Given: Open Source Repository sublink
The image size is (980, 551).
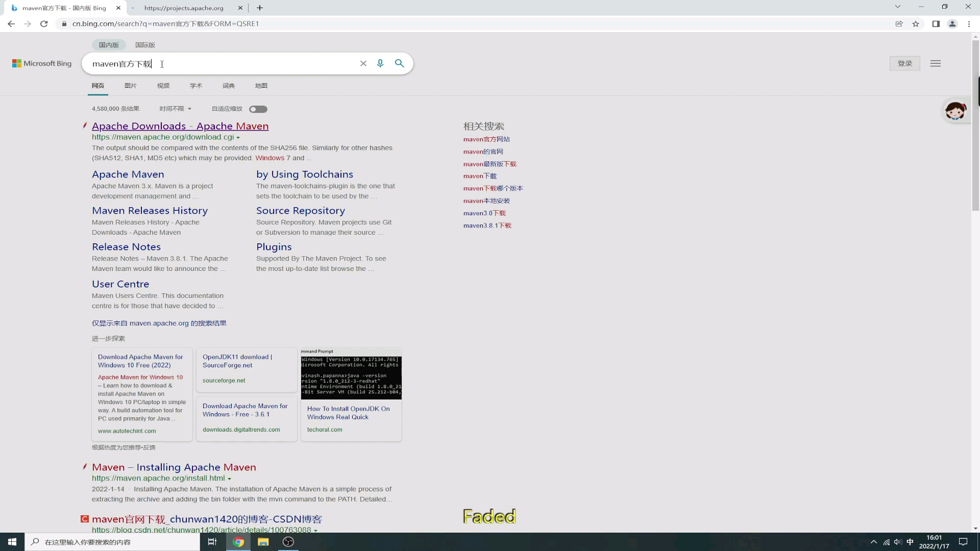Looking at the screenshot, I should click(x=301, y=211).
